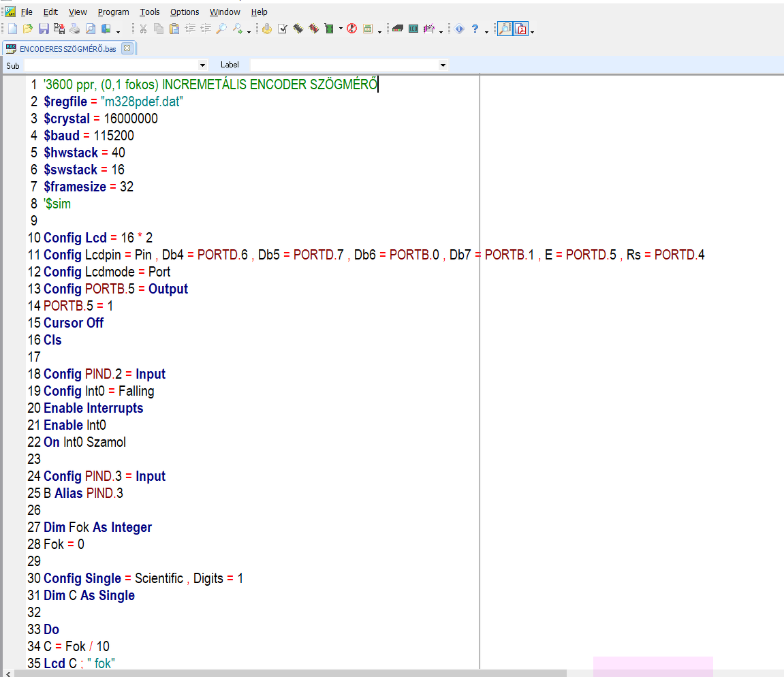Open the View menu
Image resolution: width=784 pixels, height=677 pixels.
point(78,12)
